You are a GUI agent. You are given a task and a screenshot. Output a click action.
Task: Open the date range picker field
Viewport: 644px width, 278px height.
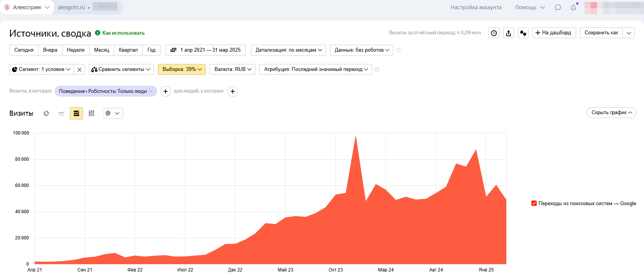(x=206, y=50)
